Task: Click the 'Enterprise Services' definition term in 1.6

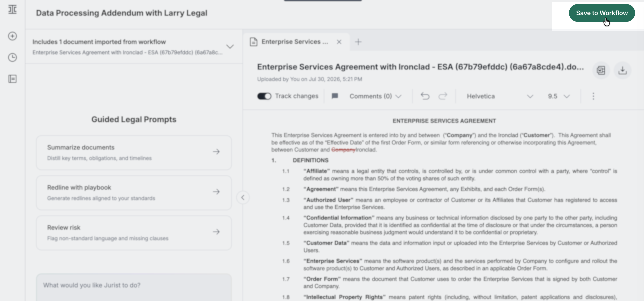Action: click(332, 261)
